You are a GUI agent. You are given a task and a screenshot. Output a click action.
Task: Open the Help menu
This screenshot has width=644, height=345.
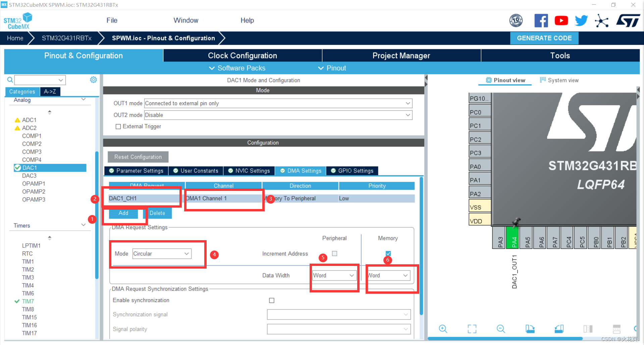[x=247, y=20]
